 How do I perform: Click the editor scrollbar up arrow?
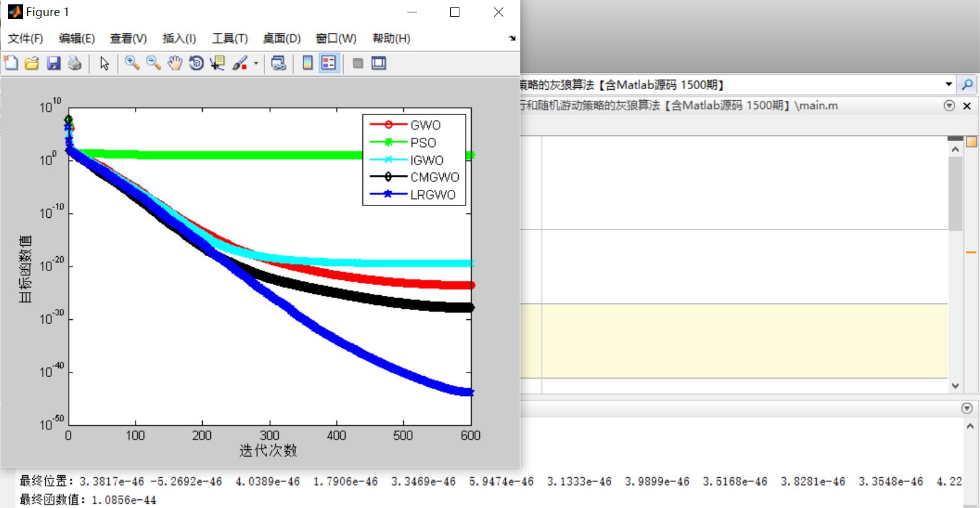(x=955, y=150)
